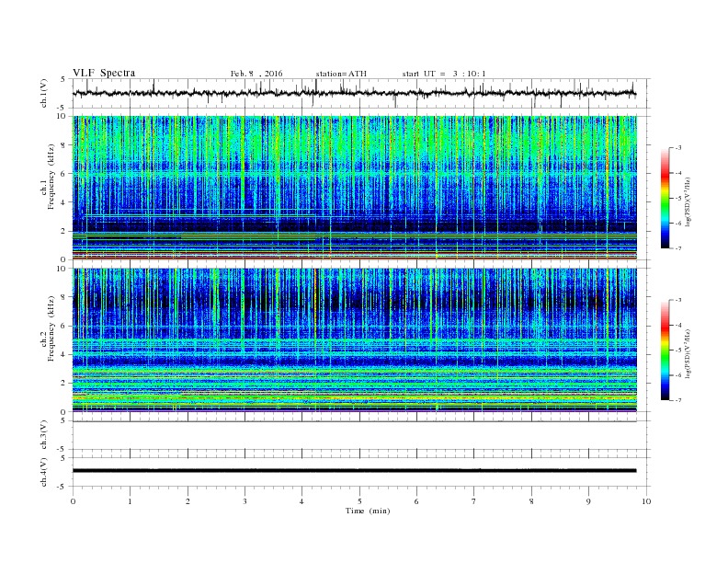
Task: Click the "VLF Spectra" plot title
Action: 104,73
